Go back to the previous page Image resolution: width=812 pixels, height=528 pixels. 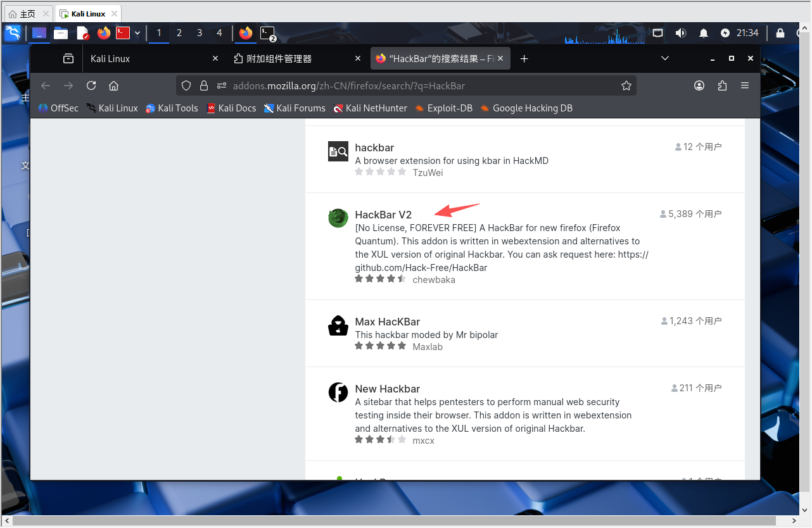click(x=46, y=85)
